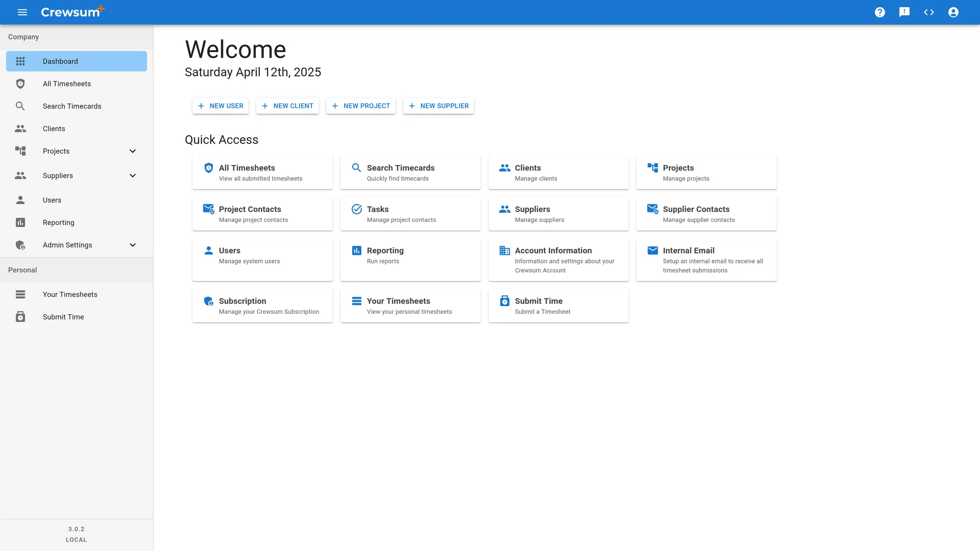Select the Reporting bar-chart icon in the sidebar
The height and width of the screenshot is (551, 980).
[20, 222]
